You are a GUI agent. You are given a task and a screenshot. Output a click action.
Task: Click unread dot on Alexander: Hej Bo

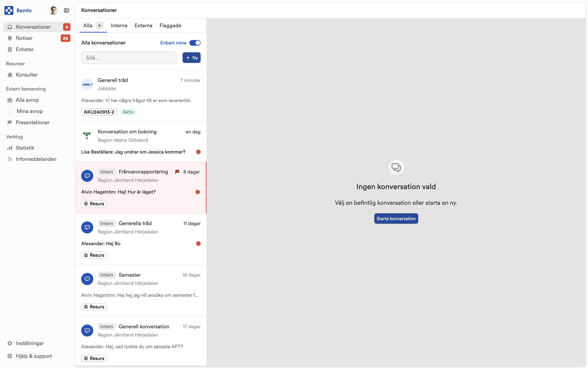[x=198, y=244]
